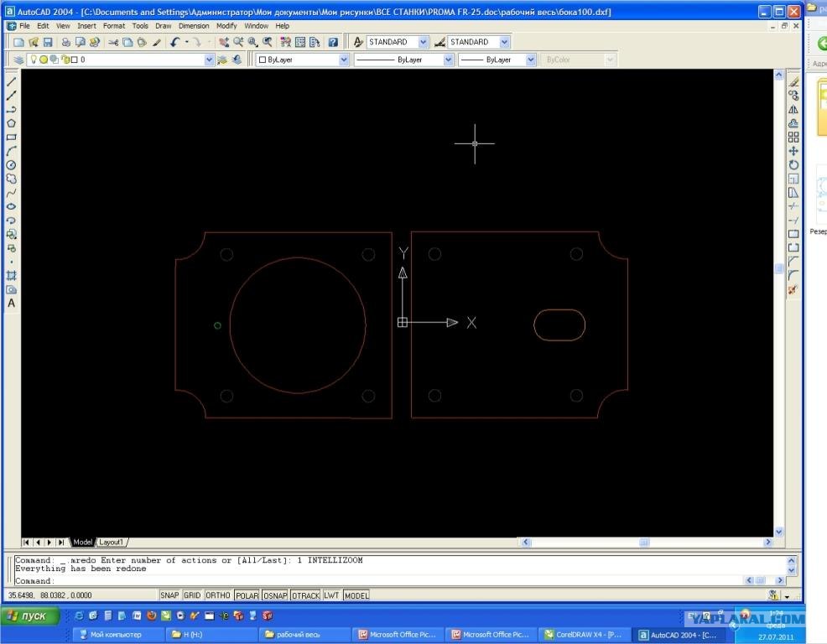Screen dimensions: 827x644
Task: Click the Save diskette icon
Action: (x=48, y=42)
